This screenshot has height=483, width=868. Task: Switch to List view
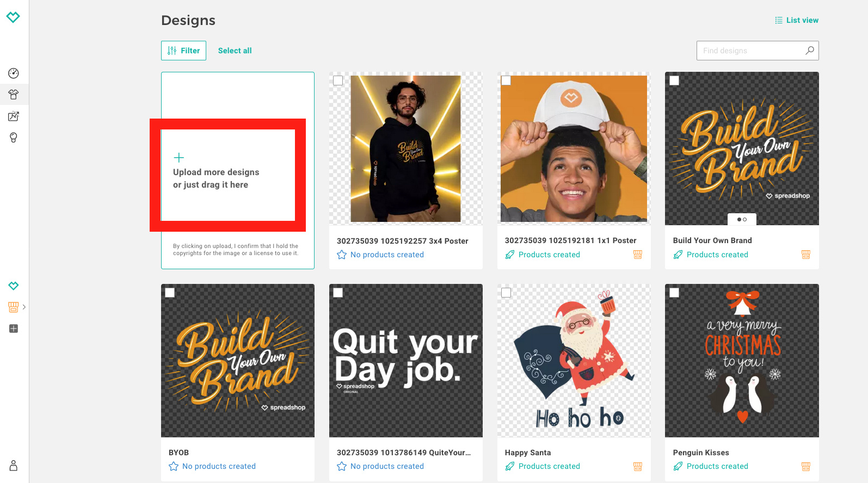pos(797,20)
